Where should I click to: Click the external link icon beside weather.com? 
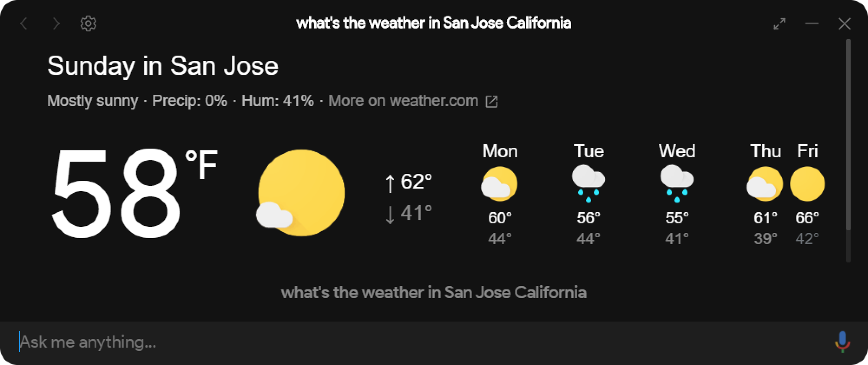(492, 102)
